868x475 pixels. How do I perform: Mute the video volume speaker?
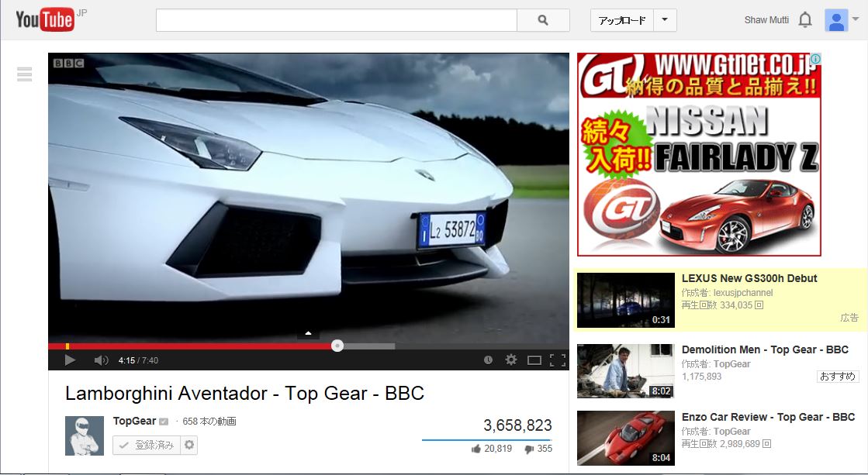[x=101, y=360]
